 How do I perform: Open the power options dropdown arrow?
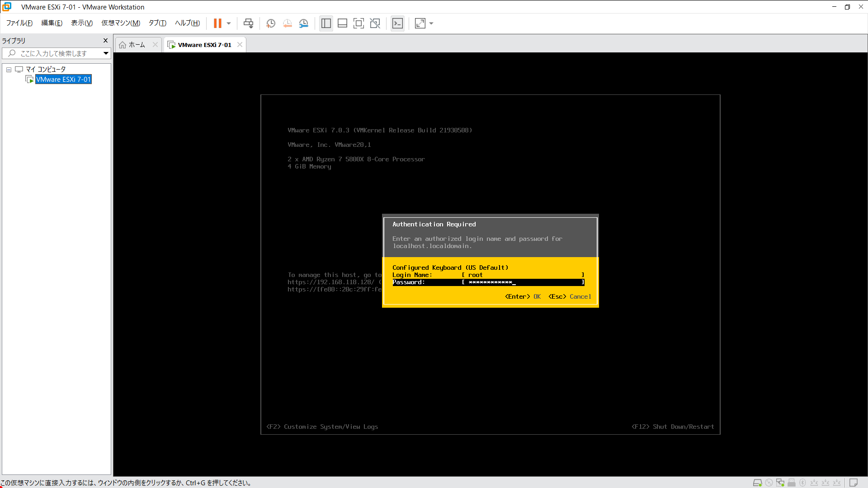[229, 23]
